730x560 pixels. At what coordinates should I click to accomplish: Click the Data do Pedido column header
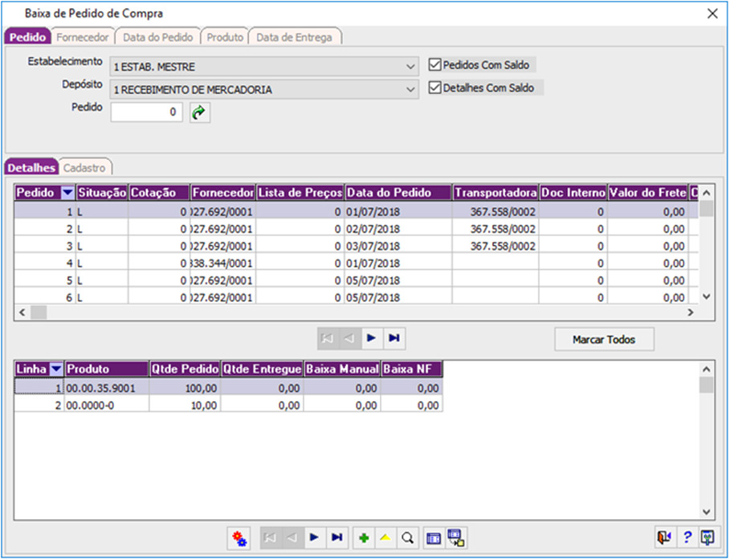(x=398, y=192)
